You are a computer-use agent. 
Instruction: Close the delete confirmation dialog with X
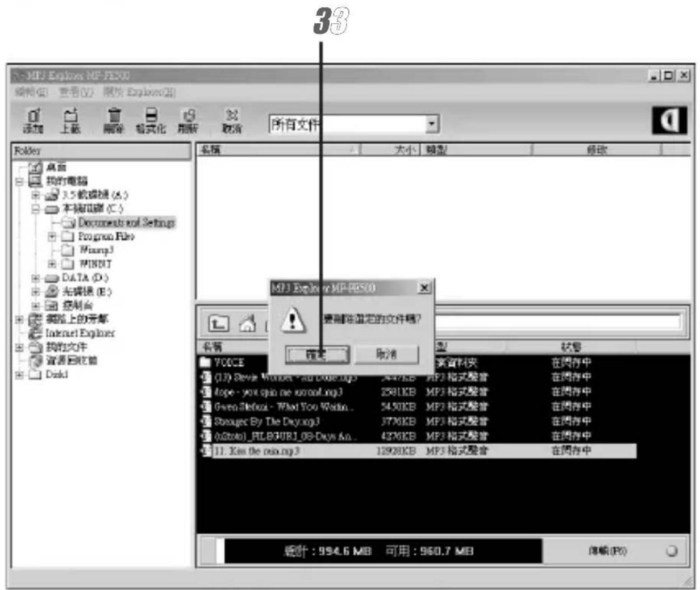(424, 288)
